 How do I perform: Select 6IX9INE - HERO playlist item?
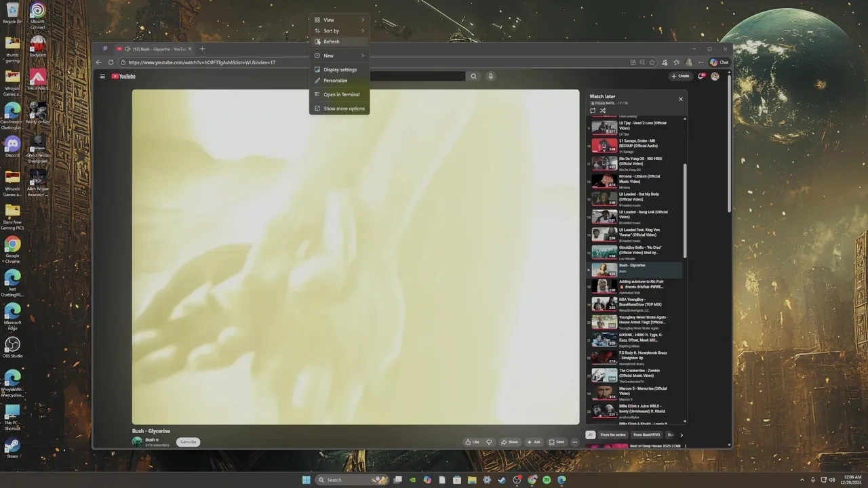pos(635,339)
